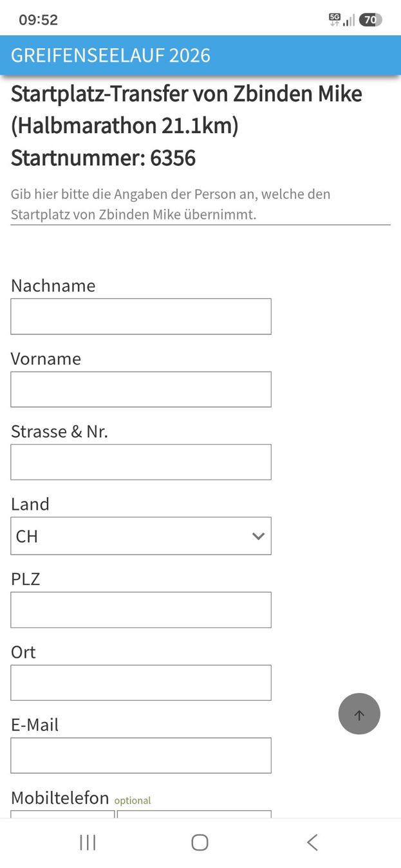
Task: Click the E-Mail input field
Action: [x=141, y=755]
